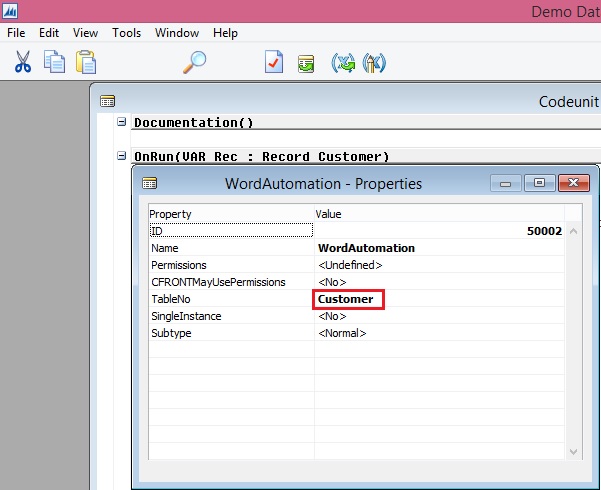Select the TableNo value Customer
601x490 pixels.
346,299
